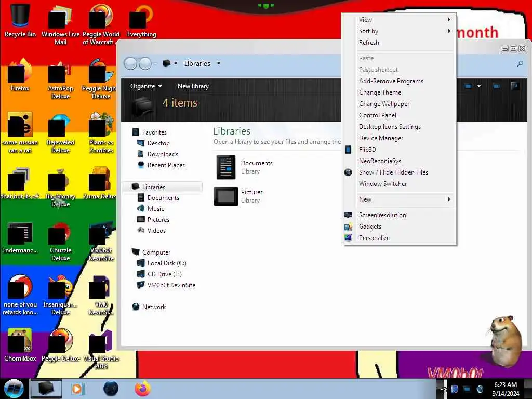This screenshot has width=532, height=399.
Task: Click the taskbar clock showing 6:23 AM
Action: (506, 389)
